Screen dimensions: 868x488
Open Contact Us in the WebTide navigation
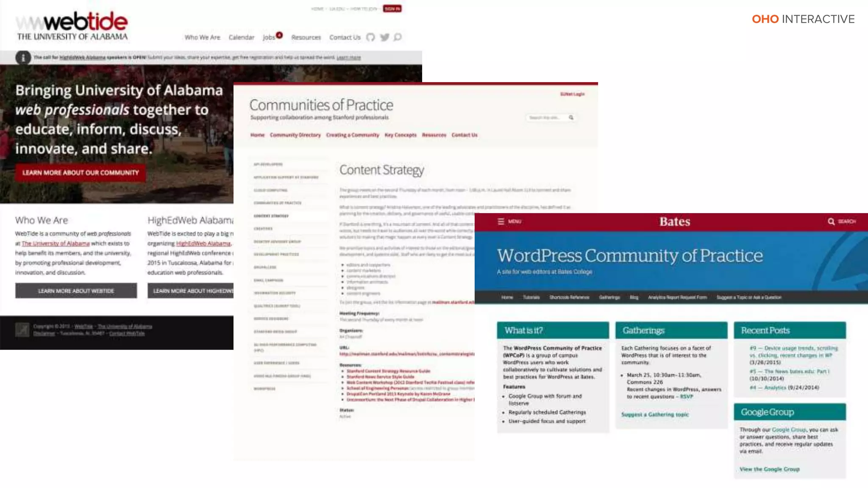[345, 37]
